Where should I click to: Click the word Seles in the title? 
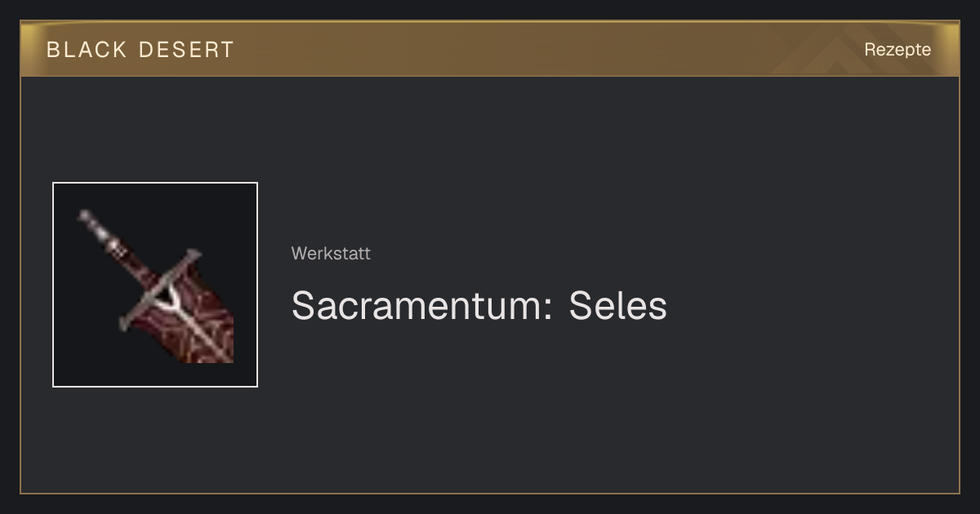[618, 306]
